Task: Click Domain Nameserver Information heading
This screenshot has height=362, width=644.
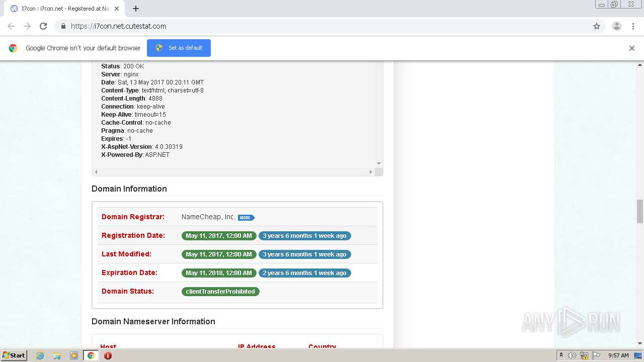Action: coord(153,321)
